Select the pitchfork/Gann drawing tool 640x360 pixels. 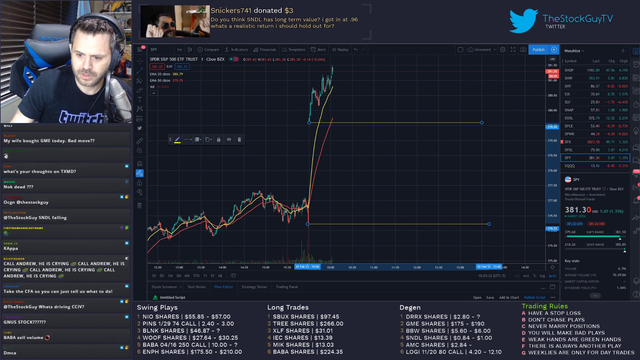click(x=140, y=80)
